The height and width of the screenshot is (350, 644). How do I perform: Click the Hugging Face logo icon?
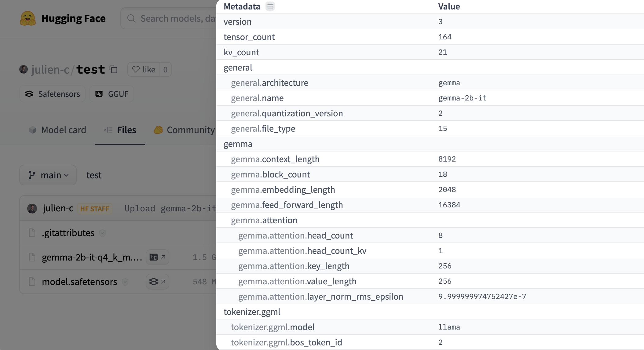(x=28, y=18)
